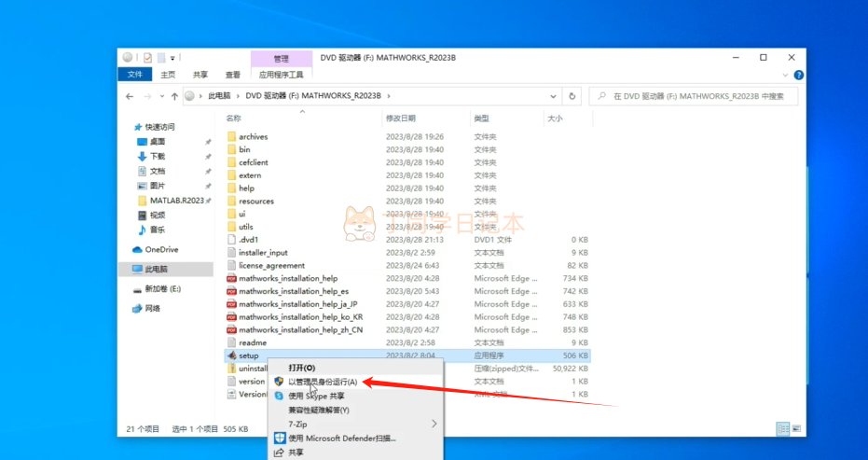
Task: Select mathworks_installation_help_ko_KR PDF
Action: (x=300, y=317)
